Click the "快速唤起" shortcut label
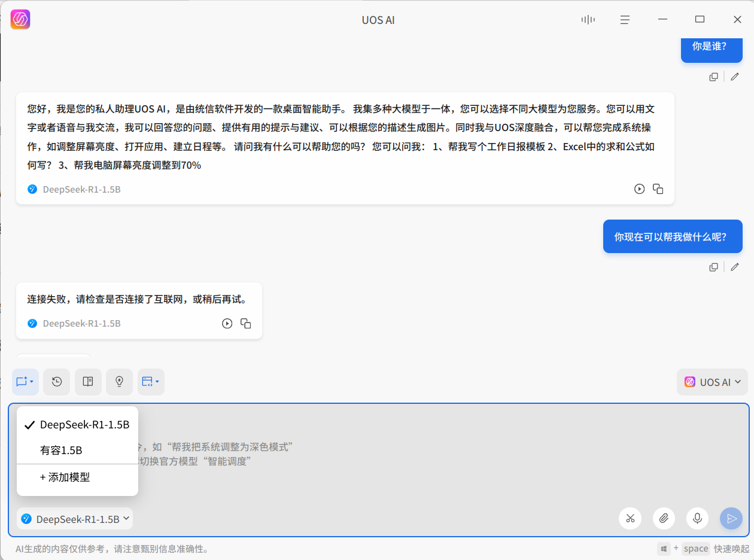 pyautogui.click(x=732, y=549)
